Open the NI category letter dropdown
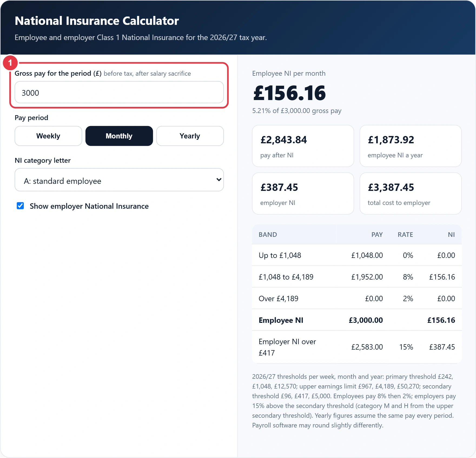476x458 pixels. click(119, 180)
